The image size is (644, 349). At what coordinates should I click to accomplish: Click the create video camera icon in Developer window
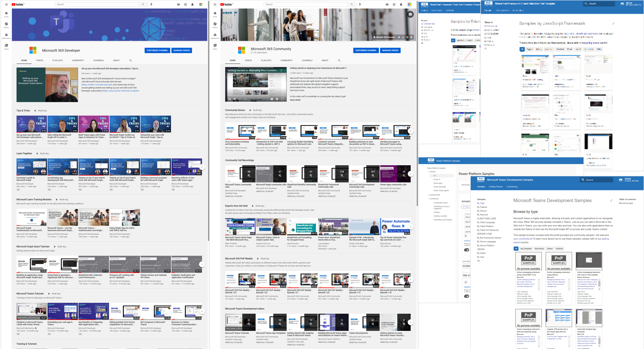tap(178, 4)
